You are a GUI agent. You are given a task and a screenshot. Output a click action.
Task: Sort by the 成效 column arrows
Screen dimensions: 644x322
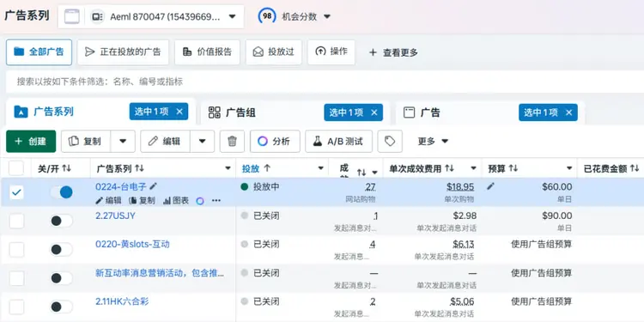tap(361, 172)
